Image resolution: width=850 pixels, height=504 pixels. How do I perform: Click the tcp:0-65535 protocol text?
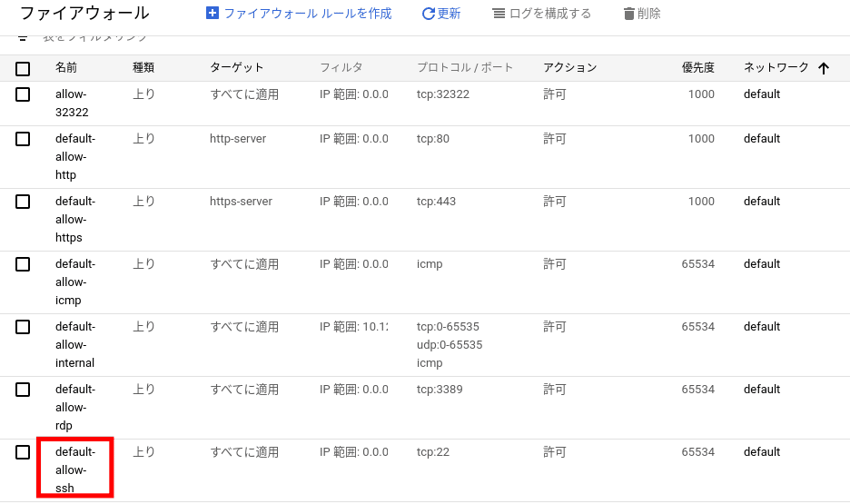point(448,327)
